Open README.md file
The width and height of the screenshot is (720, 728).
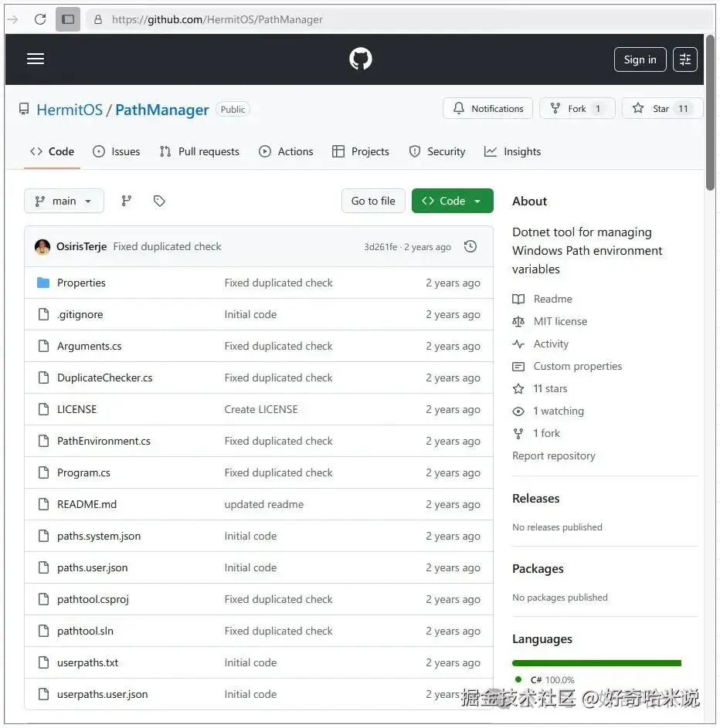tap(87, 504)
